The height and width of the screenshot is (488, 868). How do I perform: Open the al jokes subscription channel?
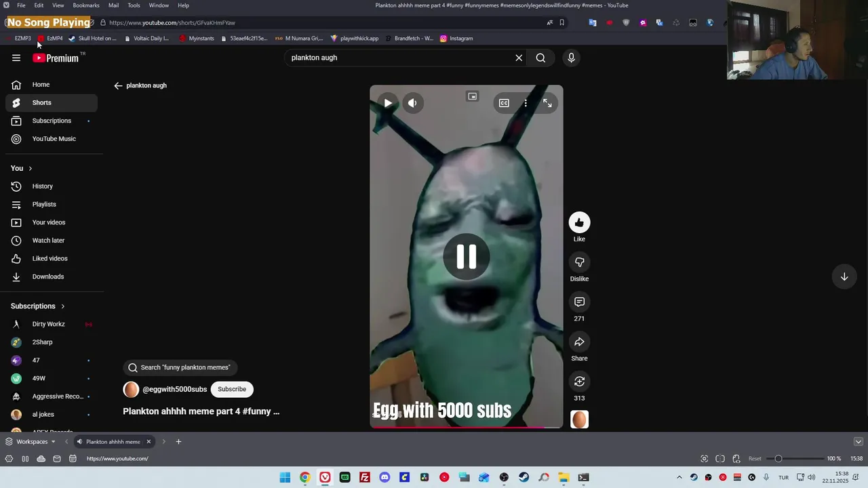pos(52,414)
